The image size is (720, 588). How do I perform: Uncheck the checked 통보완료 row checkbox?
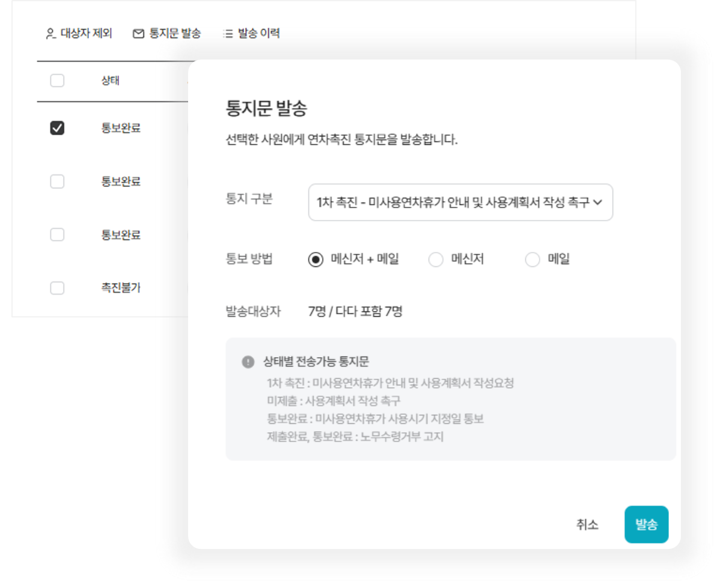pyautogui.click(x=57, y=128)
